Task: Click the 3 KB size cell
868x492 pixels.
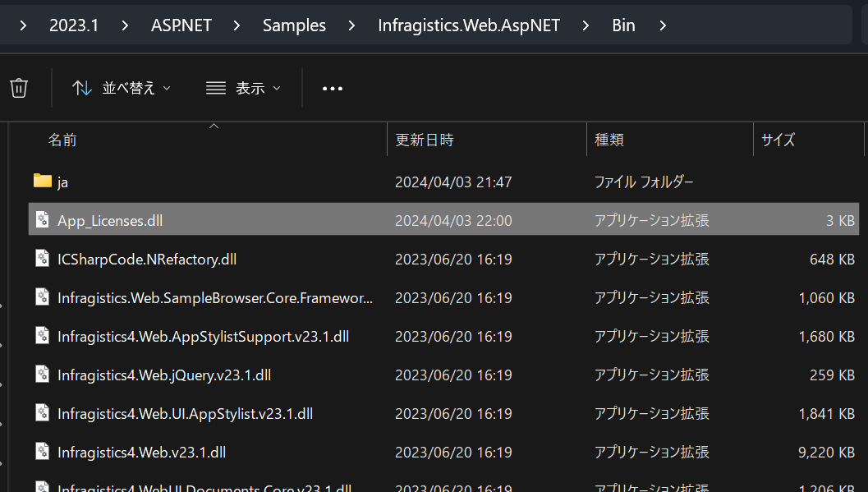Action: [x=840, y=221]
